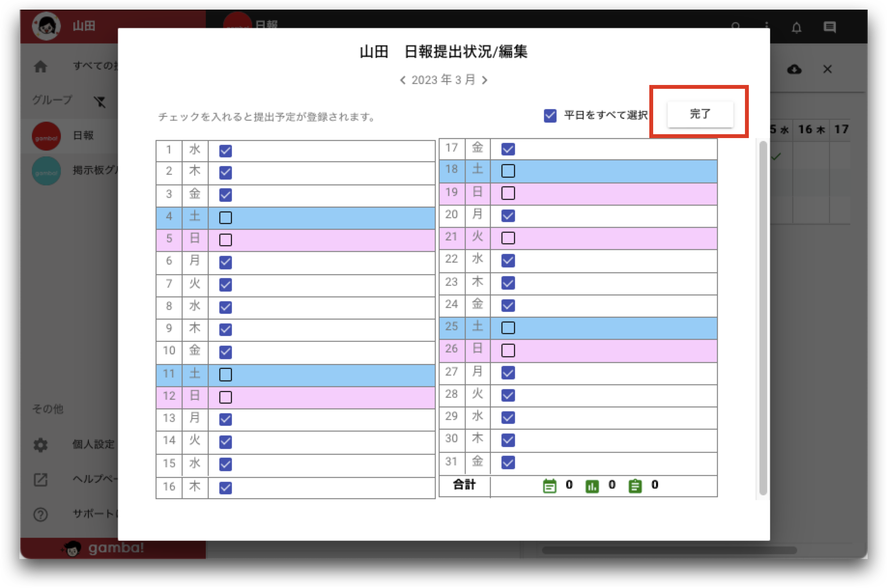
Task: Uncheck day 27 月 checkbox
Action: pos(508,373)
